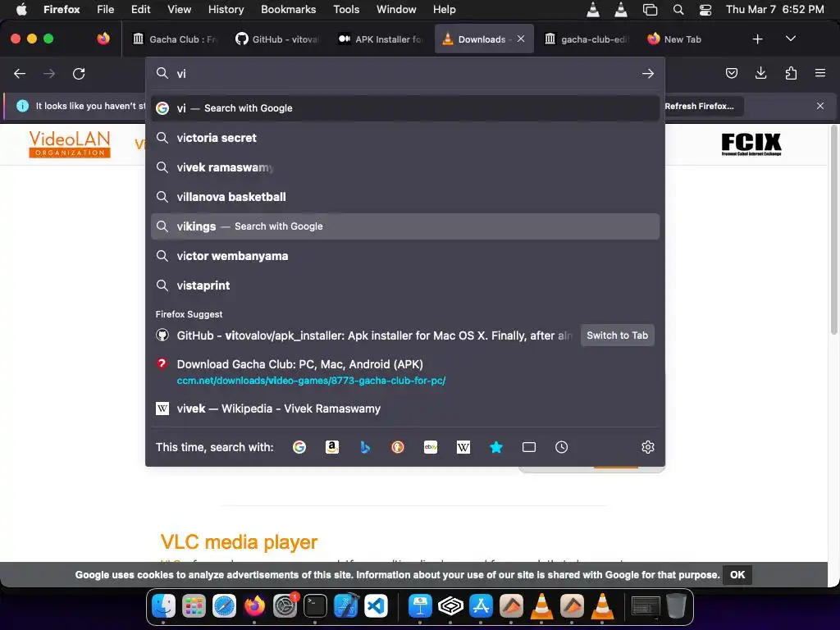Reload the current page
The width and height of the screenshot is (840, 630).
79,73
